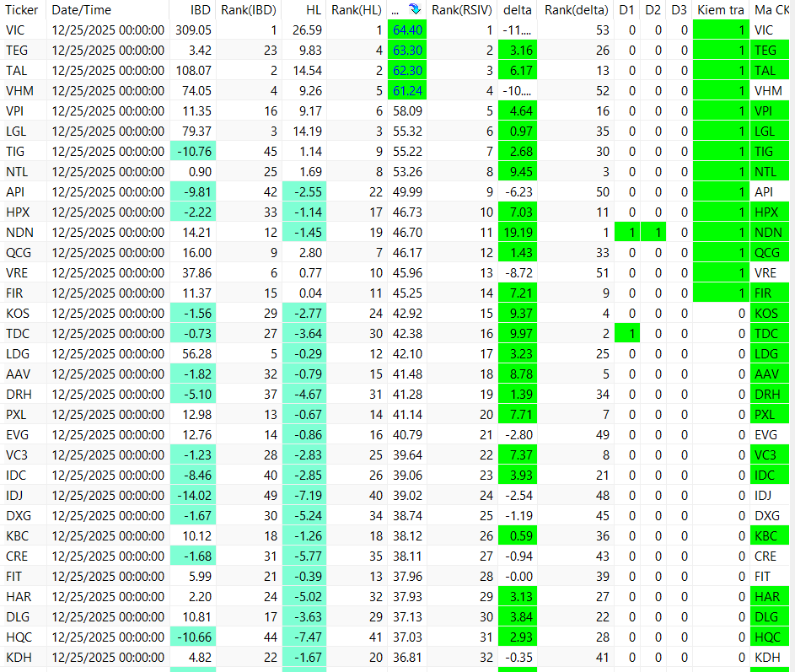Click the IBD column header
This screenshot has width=795, height=672.
tap(201, 9)
